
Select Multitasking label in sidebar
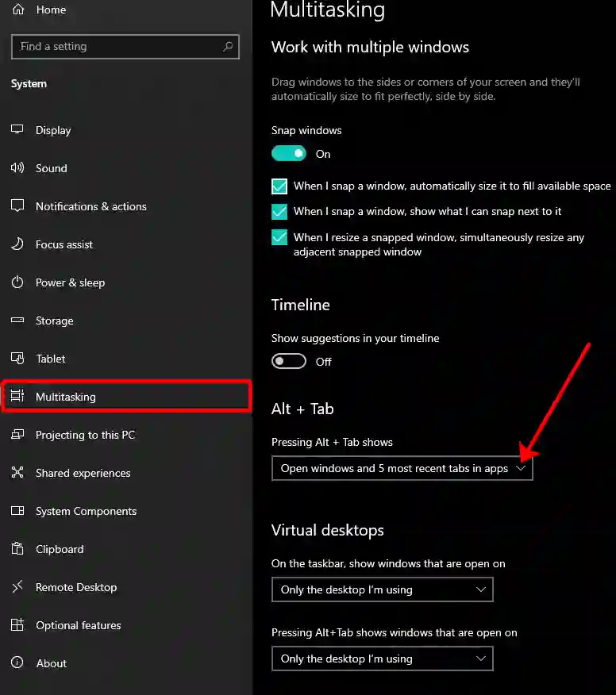[66, 397]
